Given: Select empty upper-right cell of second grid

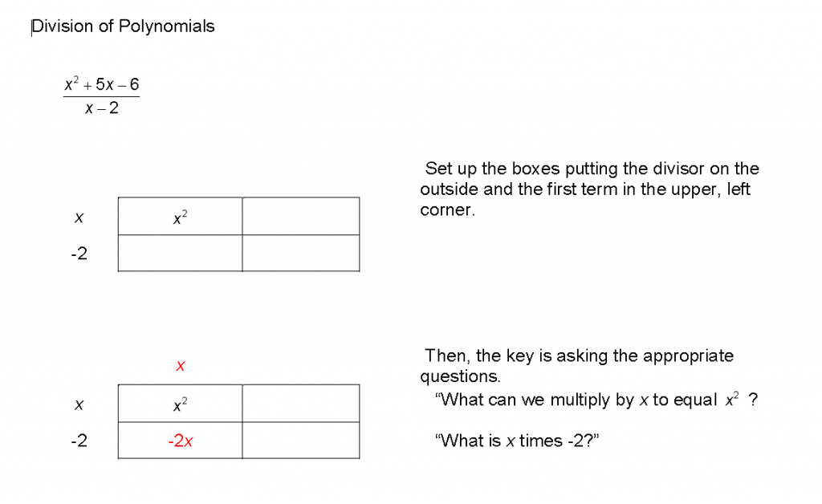Looking at the screenshot, I should point(301,404).
